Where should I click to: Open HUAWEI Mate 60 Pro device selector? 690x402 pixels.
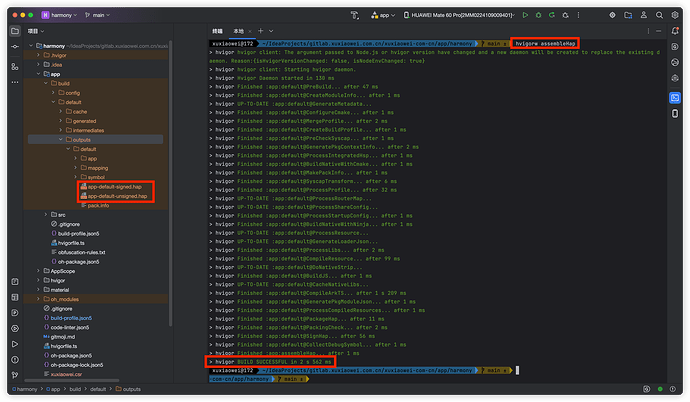[459, 15]
